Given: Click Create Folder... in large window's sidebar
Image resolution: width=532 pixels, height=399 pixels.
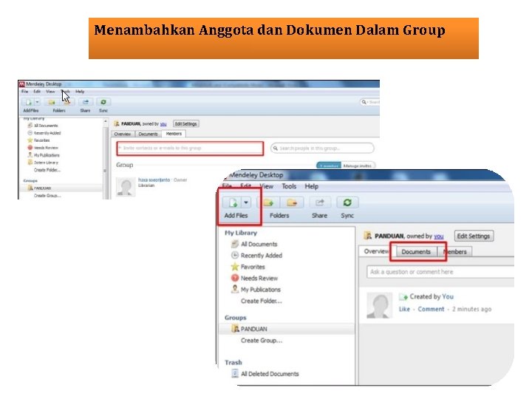Looking at the screenshot, I should coord(262,301).
